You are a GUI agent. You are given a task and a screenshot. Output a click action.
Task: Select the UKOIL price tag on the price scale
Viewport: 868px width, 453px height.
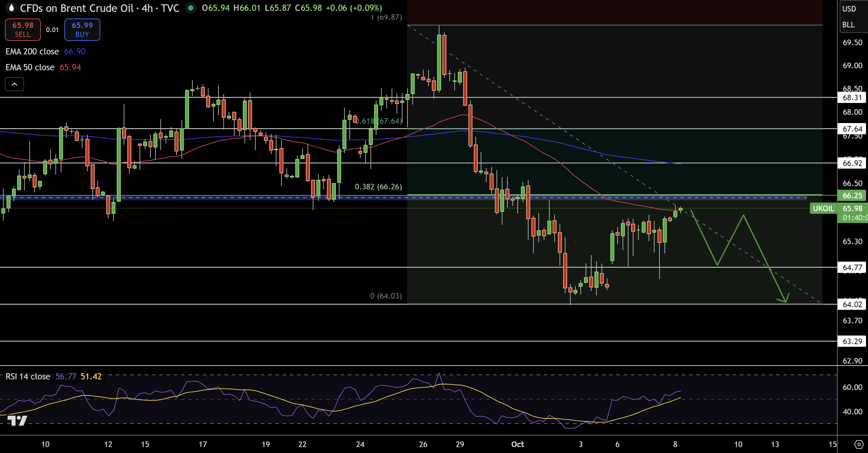823,208
